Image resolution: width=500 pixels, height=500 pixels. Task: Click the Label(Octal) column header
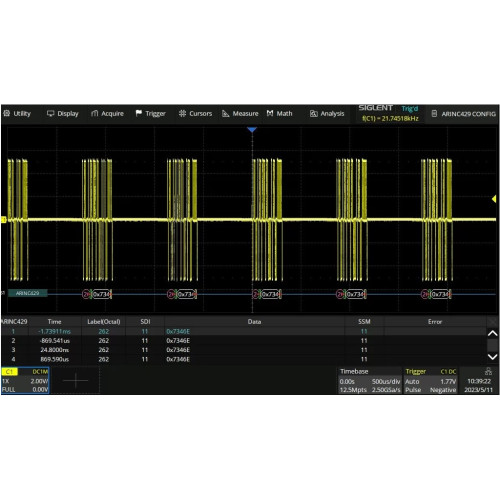point(104,322)
